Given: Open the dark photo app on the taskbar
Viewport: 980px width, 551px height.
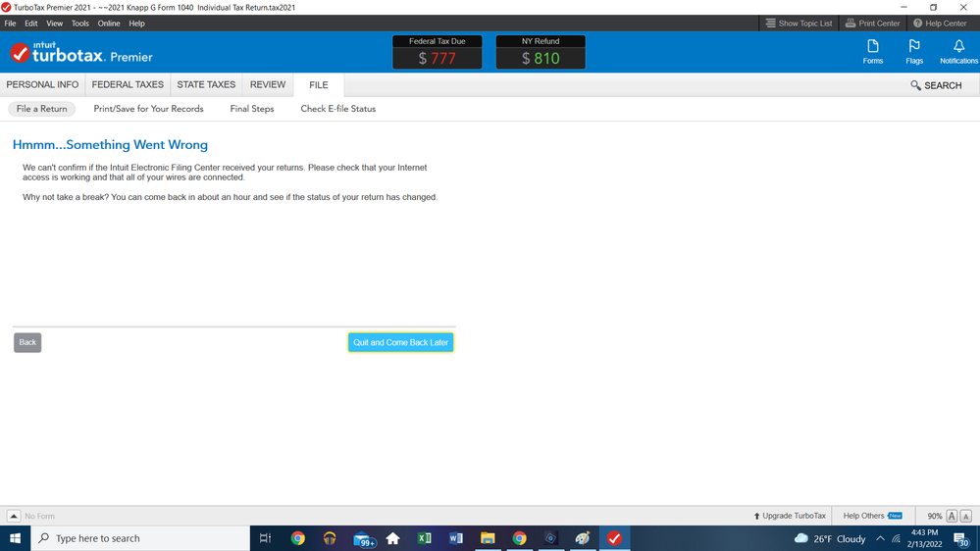Looking at the screenshot, I should (550, 538).
